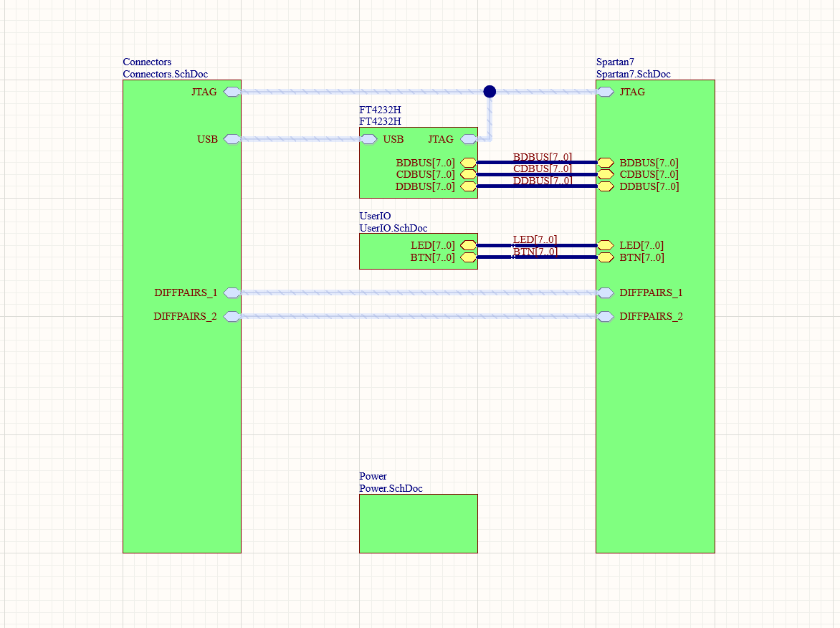Screen dimensions: 840x628
Task: Select the BDBUS[7..0] net label on the bus
Action: (x=542, y=156)
